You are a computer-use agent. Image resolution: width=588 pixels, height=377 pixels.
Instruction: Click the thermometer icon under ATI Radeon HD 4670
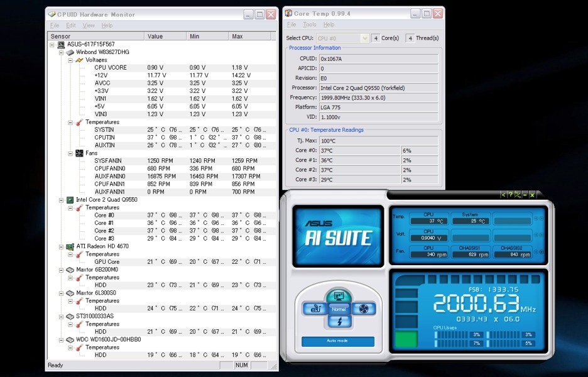click(79, 254)
